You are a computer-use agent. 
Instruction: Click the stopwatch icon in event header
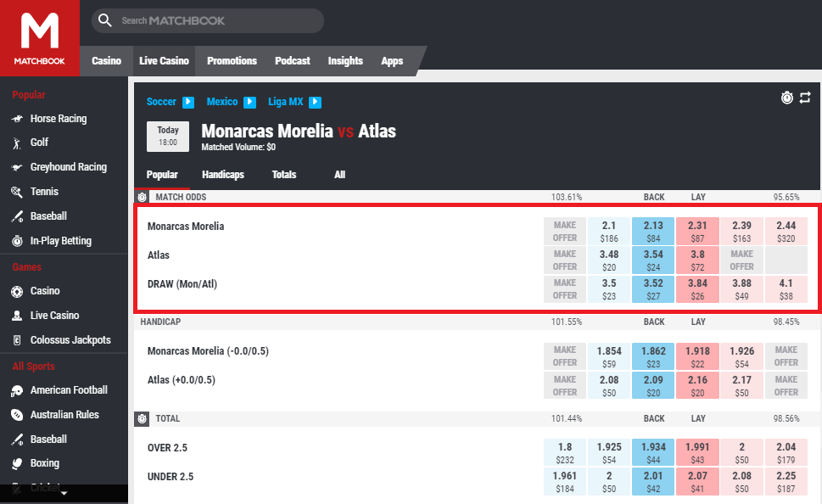[787, 98]
